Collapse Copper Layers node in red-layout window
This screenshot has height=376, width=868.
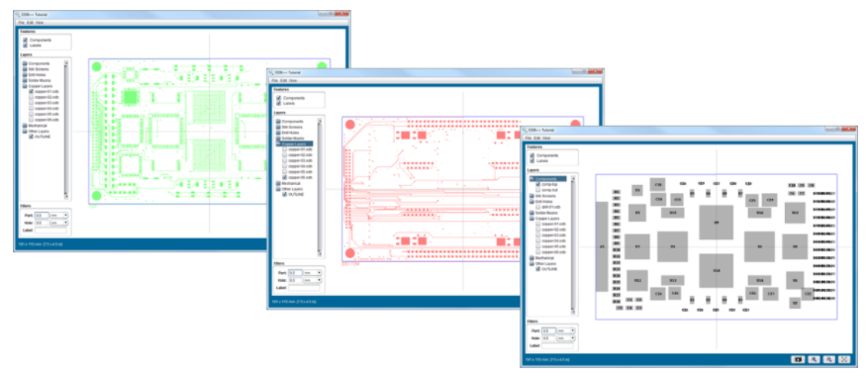tap(278, 143)
